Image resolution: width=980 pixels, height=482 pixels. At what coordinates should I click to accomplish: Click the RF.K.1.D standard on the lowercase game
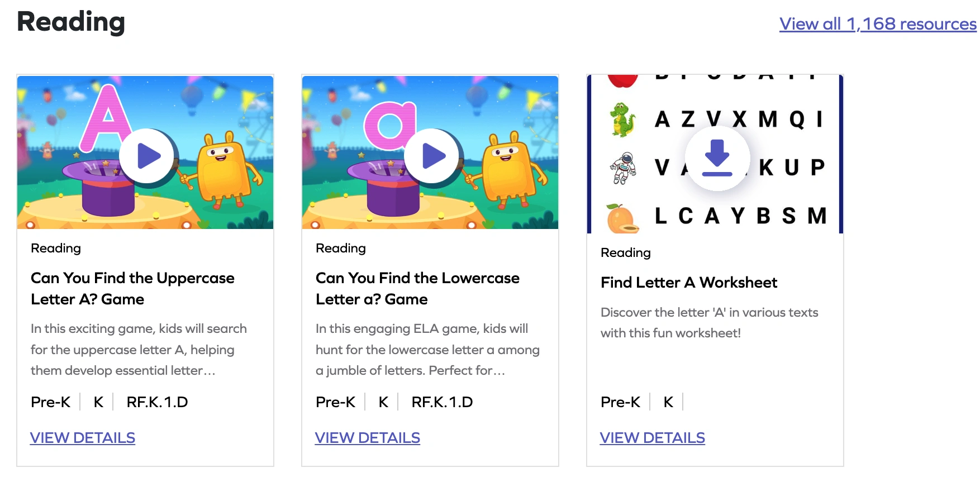(x=443, y=402)
